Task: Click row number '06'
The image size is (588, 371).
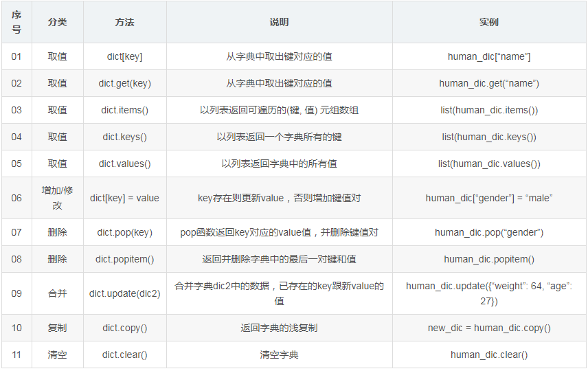Action: pos(16,198)
